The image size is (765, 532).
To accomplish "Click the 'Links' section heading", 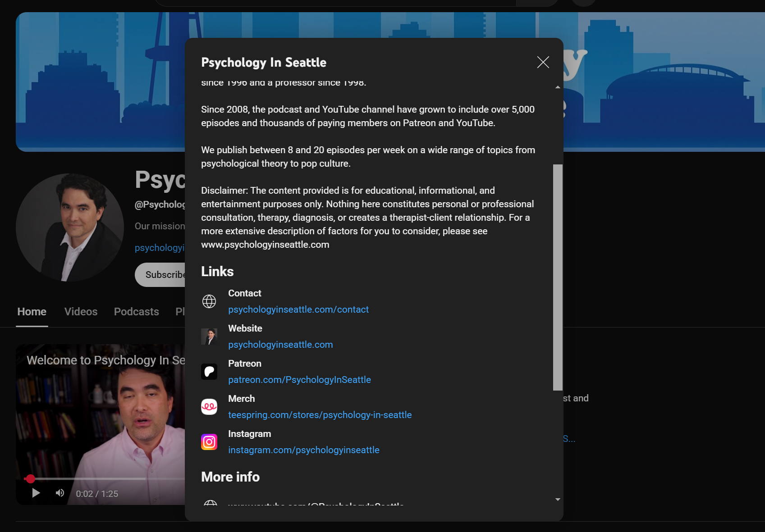I will 217,272.
